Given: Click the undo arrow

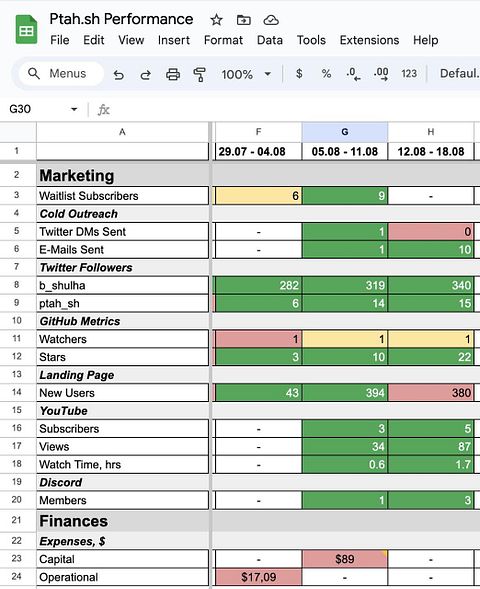Looking at the screenshot, I should click(119, 74).
